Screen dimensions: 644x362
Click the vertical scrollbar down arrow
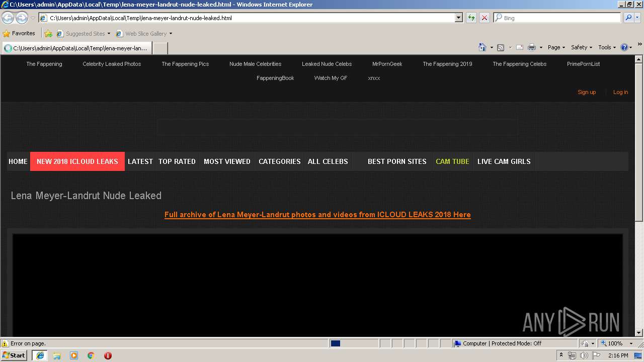pyautogui.click(x=639, y=332)
